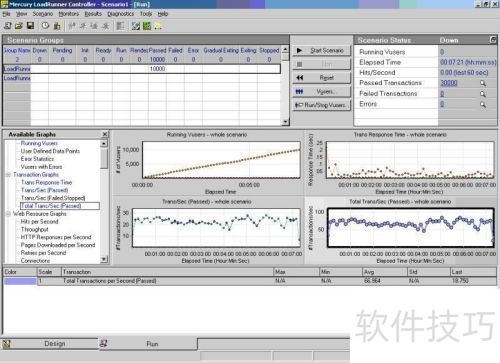Open scenario with the folder icon
This screenshot has height=363, width=500.
(x=19, y=26)
